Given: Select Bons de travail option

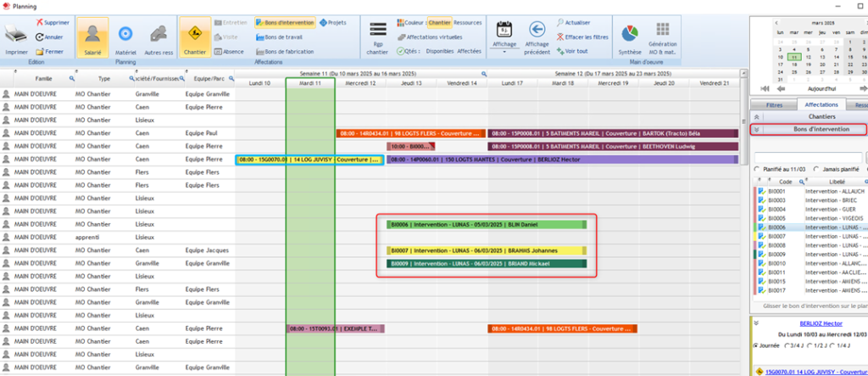Looking at the screenshot, I should click(x=280, y=37).
